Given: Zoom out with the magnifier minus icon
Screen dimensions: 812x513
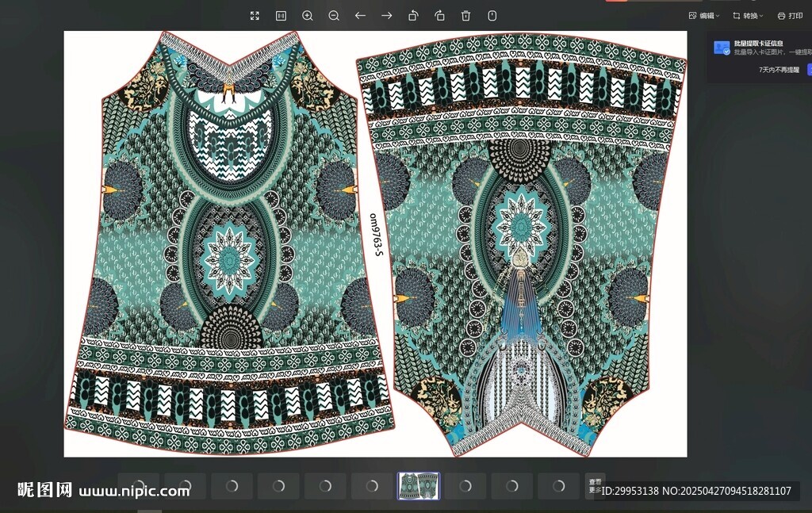Looking at the screenshot, I should pos(334,16).
